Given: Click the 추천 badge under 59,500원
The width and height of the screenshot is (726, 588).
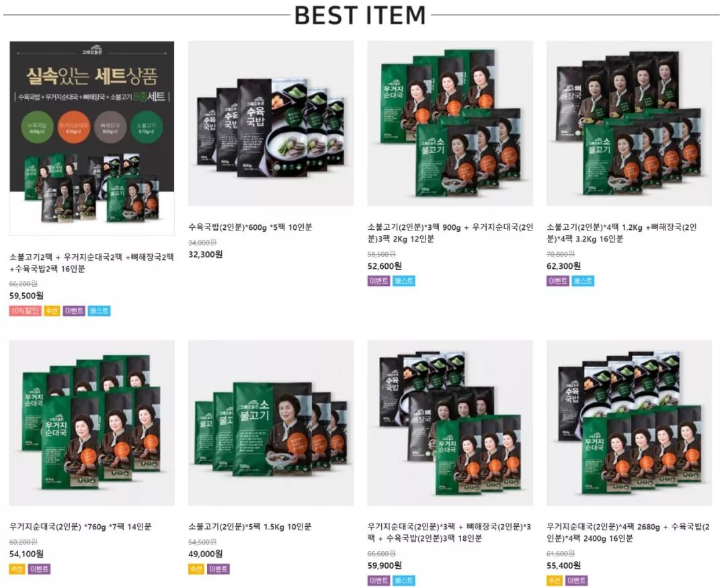Looking at the screenshot, I should click(52, 310).
